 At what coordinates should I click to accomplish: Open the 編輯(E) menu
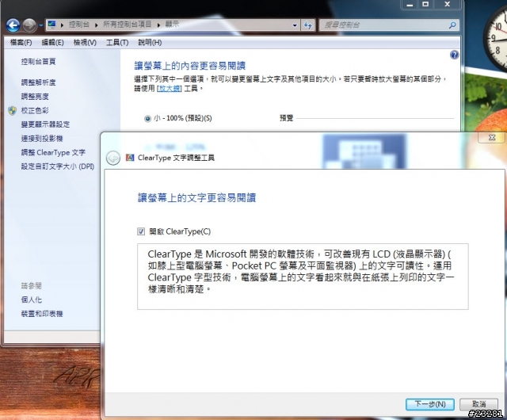point(53,42)
